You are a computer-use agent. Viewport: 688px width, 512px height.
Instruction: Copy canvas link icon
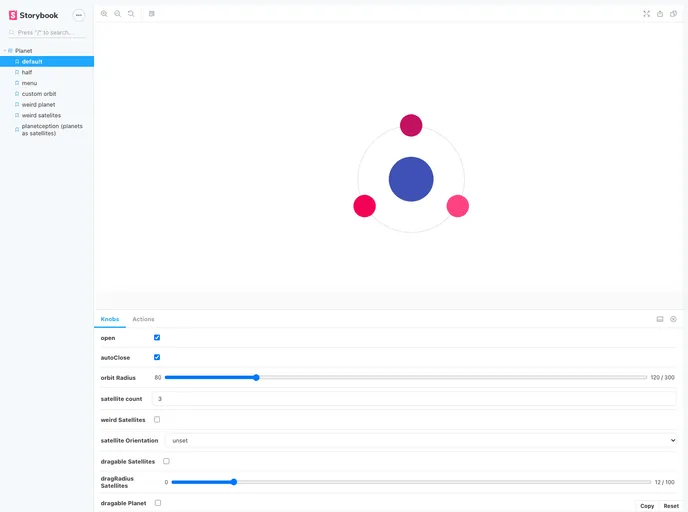coord(673,14)
